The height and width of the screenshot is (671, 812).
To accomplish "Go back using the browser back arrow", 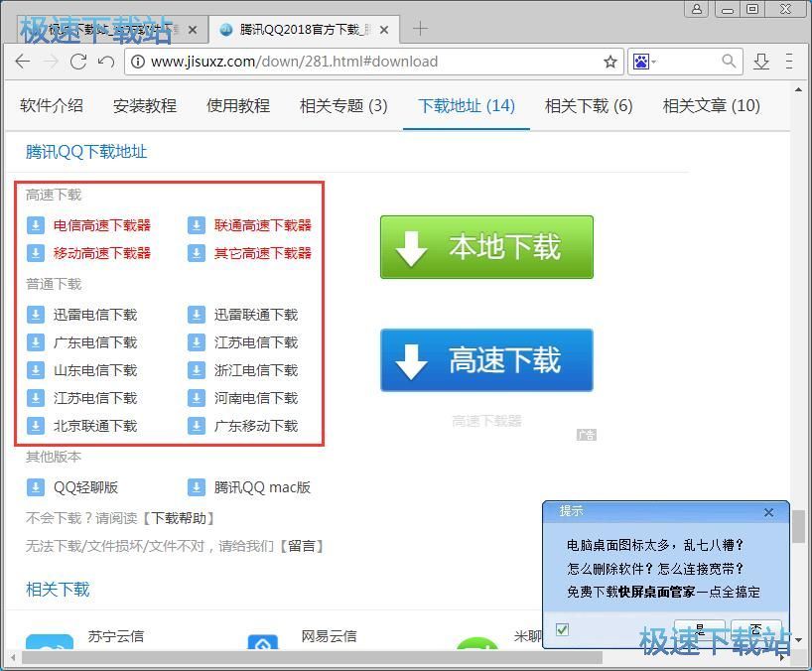I will (x=23, y=62).
